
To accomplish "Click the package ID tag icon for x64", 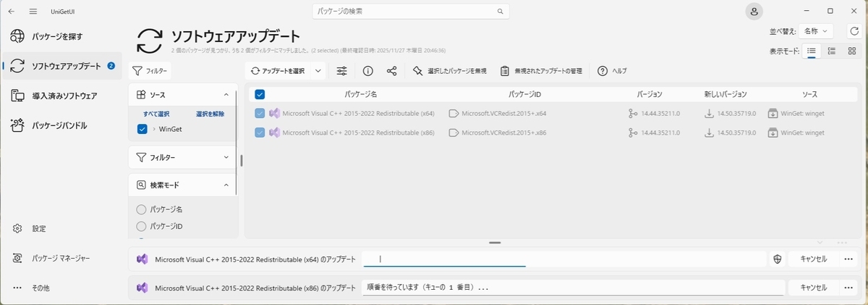I will 454,113.
